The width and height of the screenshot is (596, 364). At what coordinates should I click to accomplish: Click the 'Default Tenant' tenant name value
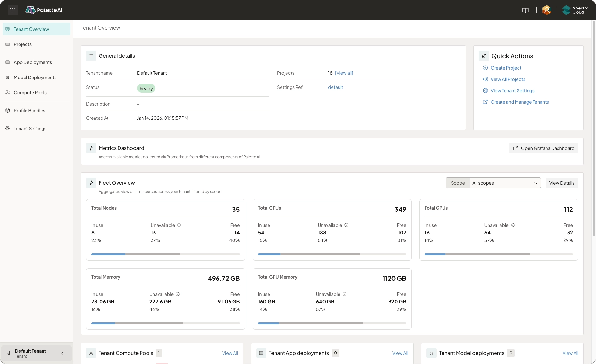pos(152,73)
